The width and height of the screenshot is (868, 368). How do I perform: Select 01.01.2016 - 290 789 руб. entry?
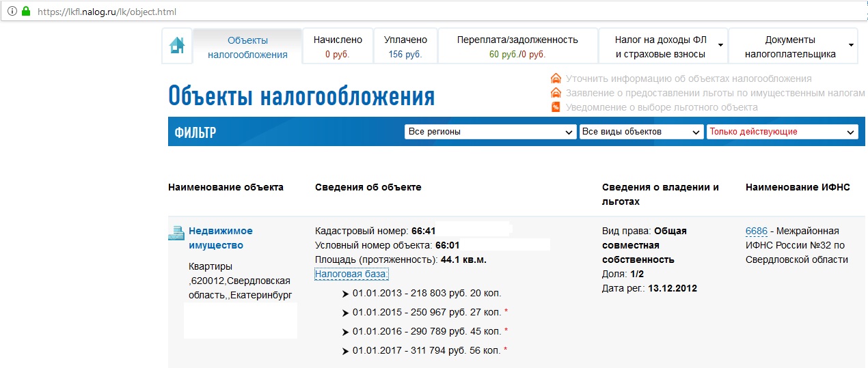tap(426, 332)
